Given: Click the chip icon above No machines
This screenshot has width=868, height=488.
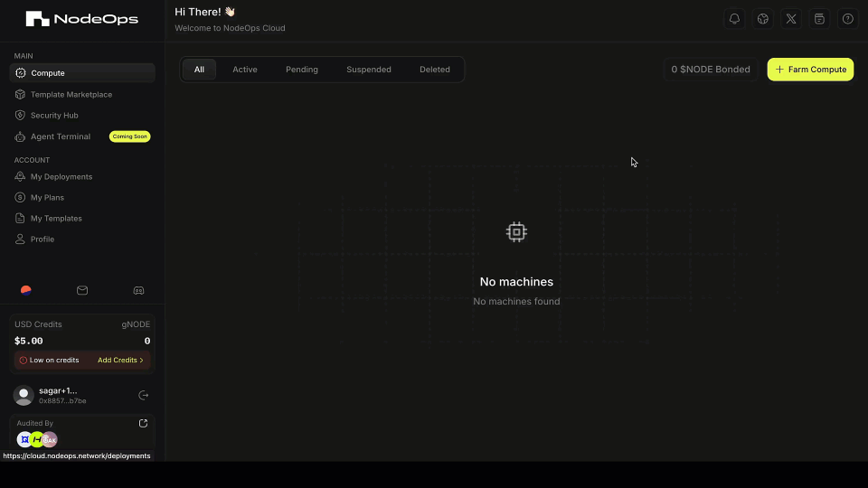Looking at the screenshot, I should [516, 232].
